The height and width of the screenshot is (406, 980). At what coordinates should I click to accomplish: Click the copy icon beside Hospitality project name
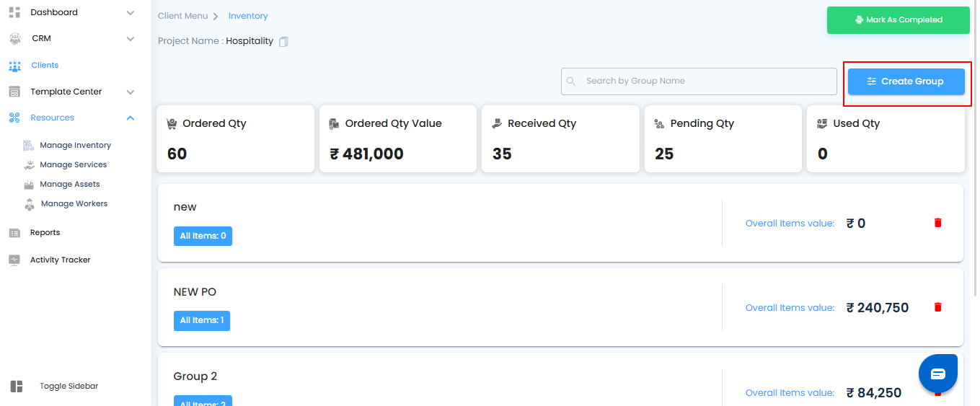[x=283, y=42]
